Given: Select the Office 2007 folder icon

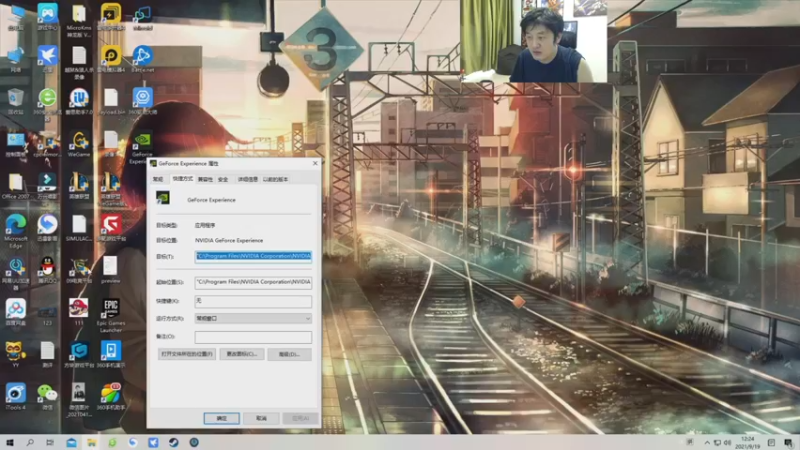Looking at the screenshot, I should point(16,186).
